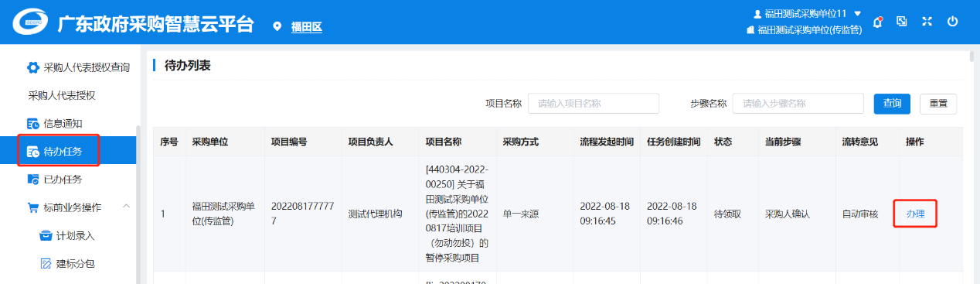Collapse the 标前业务操作 menu chevron
Image resolution: width=980 pixels, height=284 pixels.
click(126, 207)
